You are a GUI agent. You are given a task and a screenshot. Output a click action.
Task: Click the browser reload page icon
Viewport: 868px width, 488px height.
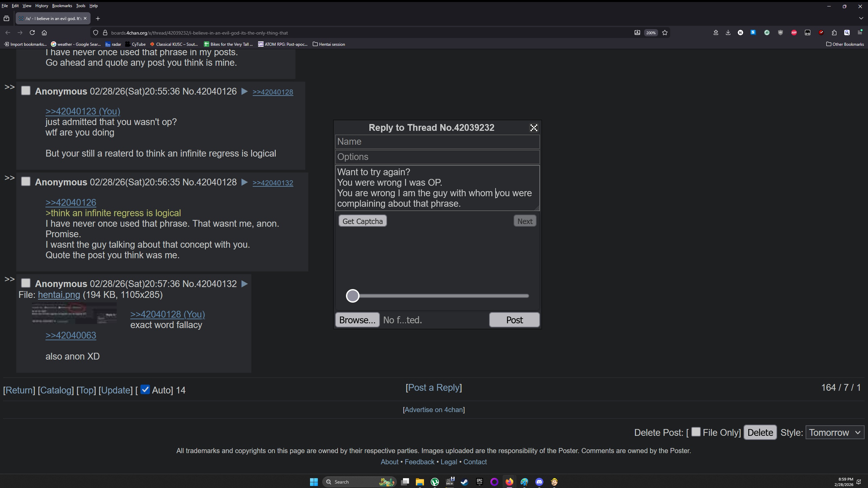click(32, 33)
